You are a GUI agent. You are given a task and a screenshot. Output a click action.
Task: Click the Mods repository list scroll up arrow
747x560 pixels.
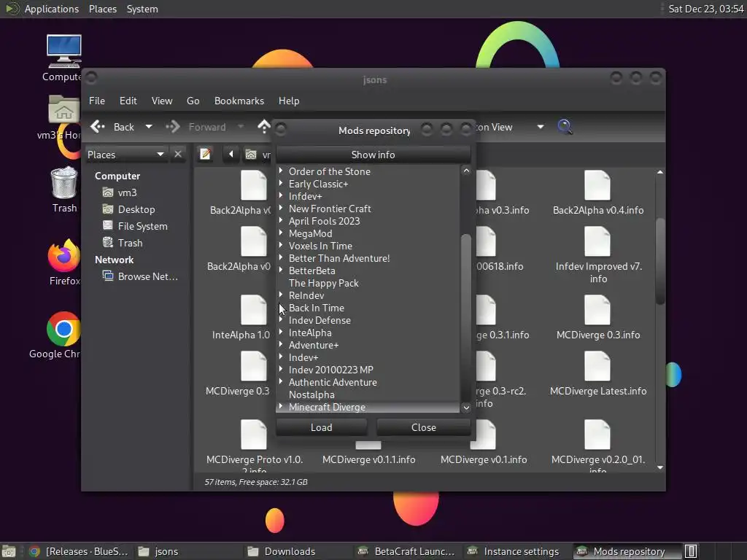click(x=466, y=171)
